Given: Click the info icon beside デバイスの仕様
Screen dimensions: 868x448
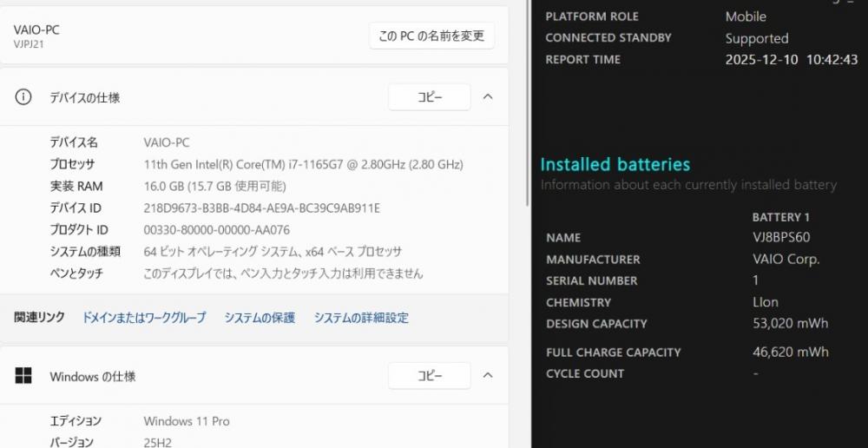Looking at the screenshot, I should pos(23,97).
